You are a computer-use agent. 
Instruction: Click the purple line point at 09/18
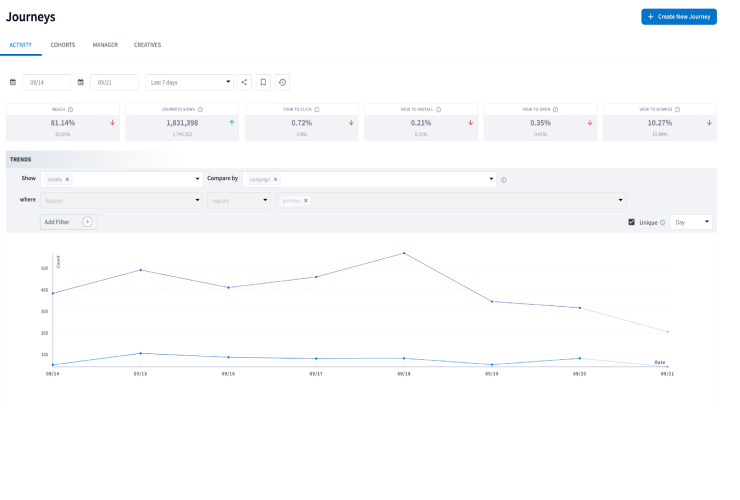[x=404, y=253]
